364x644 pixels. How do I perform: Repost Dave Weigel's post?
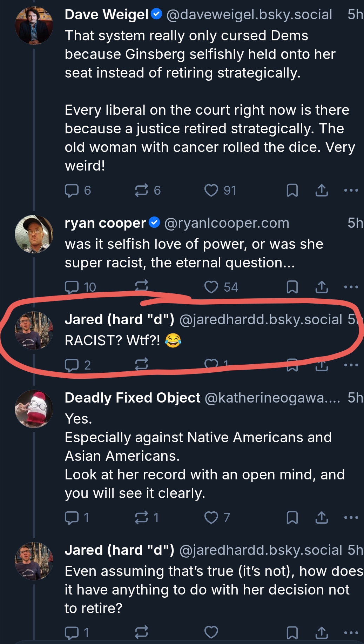[x=141, y=190]
